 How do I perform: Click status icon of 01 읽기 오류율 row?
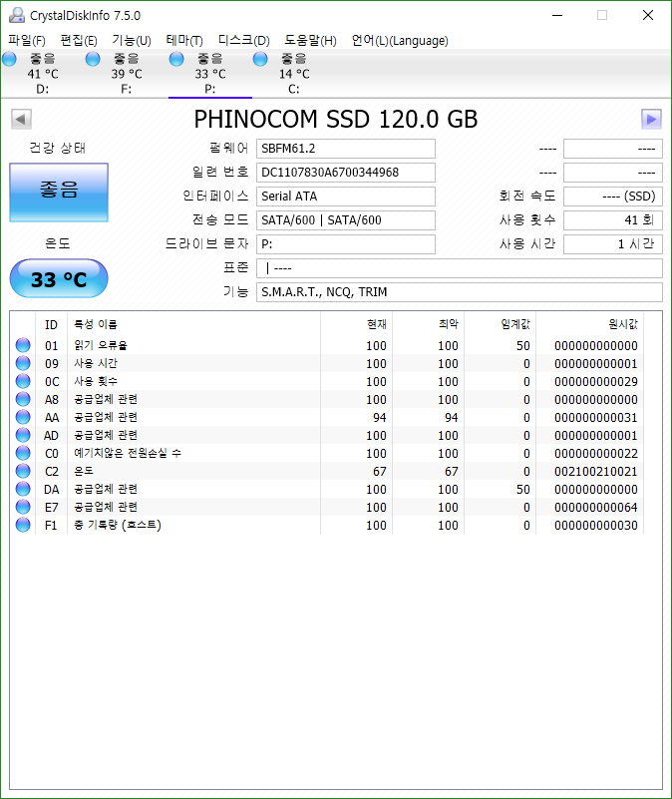click(23, 345)
